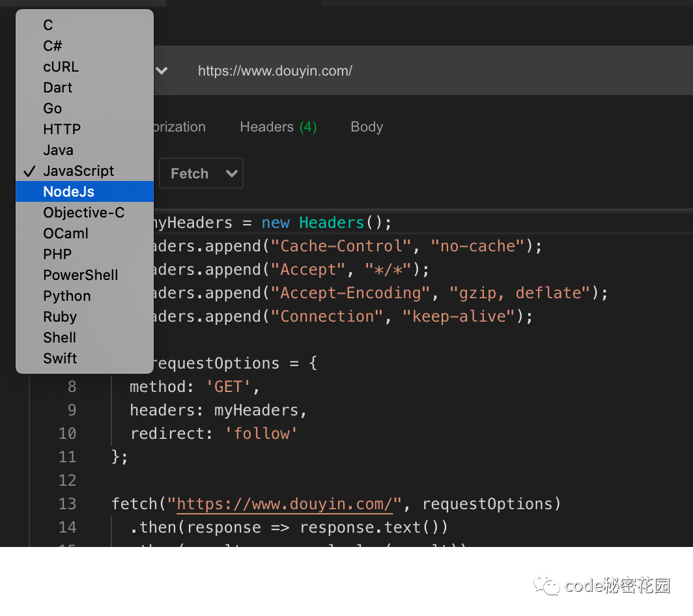Pick PowerShell from the language list
Viewport: 693px width, 616px height.
(x=81, y=275)
